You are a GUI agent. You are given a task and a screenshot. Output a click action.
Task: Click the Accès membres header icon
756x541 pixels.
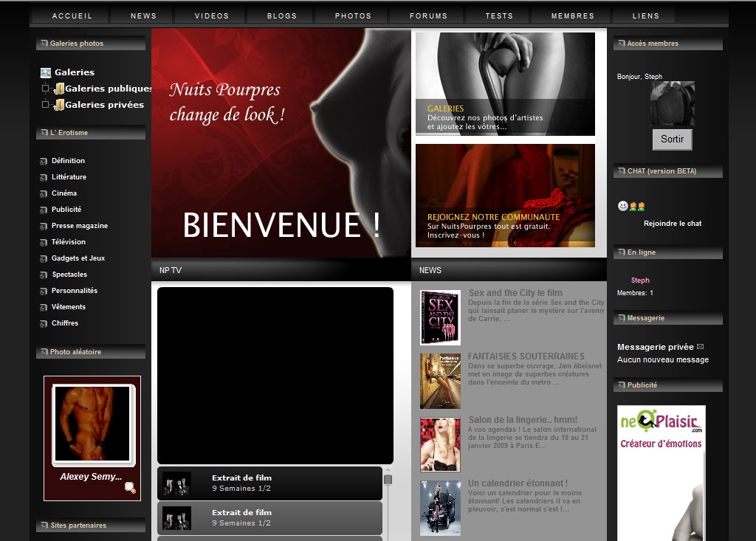coord(622,43)
